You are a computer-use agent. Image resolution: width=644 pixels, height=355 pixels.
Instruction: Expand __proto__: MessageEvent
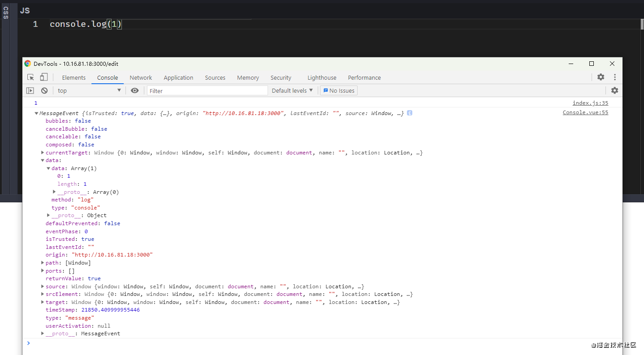43,334
